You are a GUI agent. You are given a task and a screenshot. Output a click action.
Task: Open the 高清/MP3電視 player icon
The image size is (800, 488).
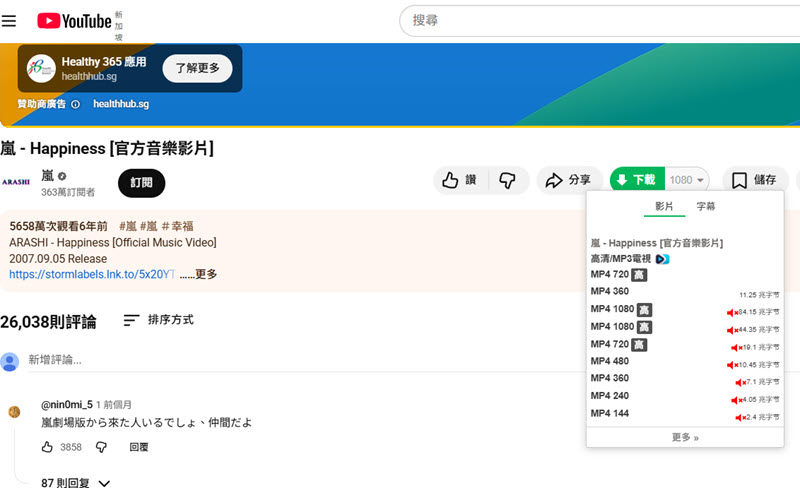(x=662, y=259)
